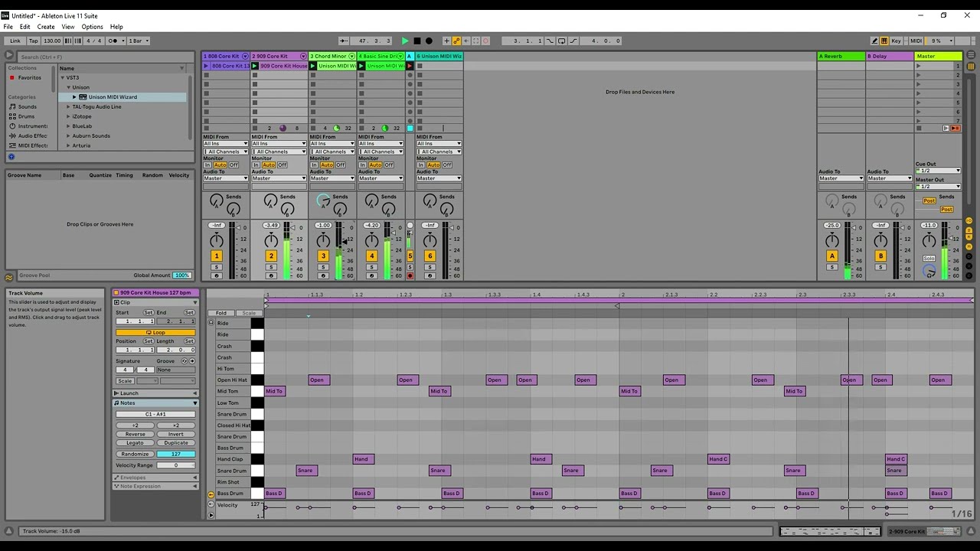980x551 pixels.
Task: Launch Unison MIDI clip on Chord Minor track
Action: tap(314, 66)
